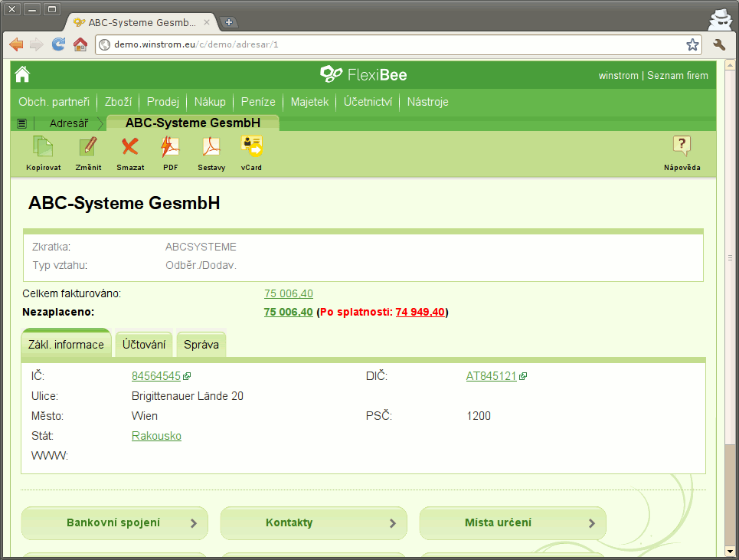Click winstrom user link
Screen dimensions: 739x560
pyautogui.click(x=618, y=75)
